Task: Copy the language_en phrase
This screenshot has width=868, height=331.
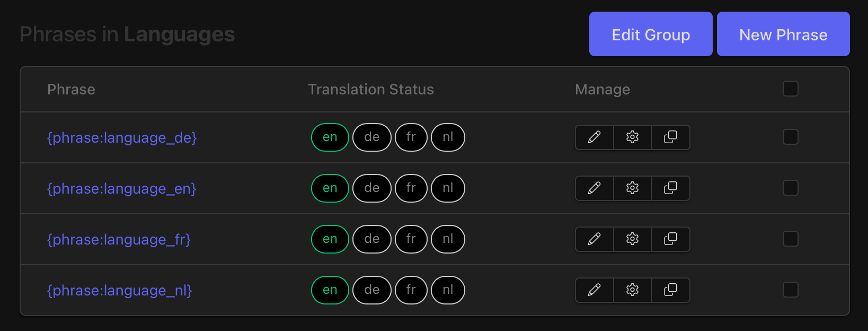Action: 671,188
